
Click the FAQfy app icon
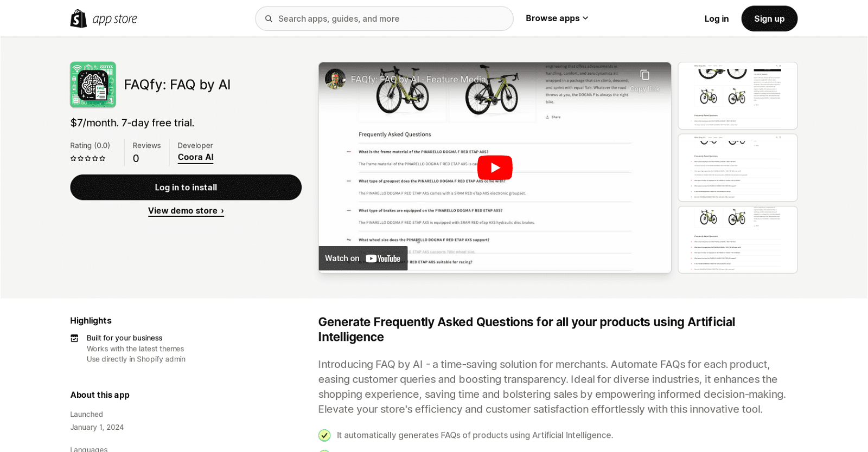click(93, 85)
